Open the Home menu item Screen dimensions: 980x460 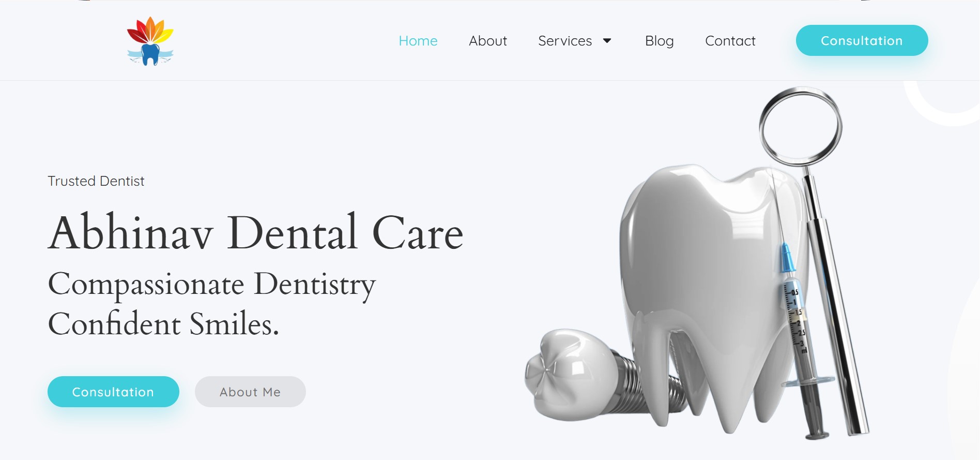pos(418,41)
